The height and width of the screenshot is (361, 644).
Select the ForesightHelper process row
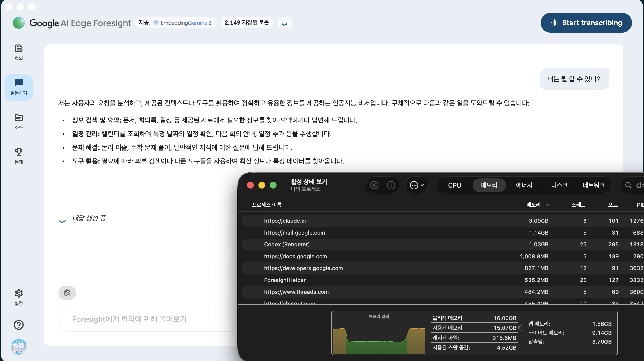(443, 280)
